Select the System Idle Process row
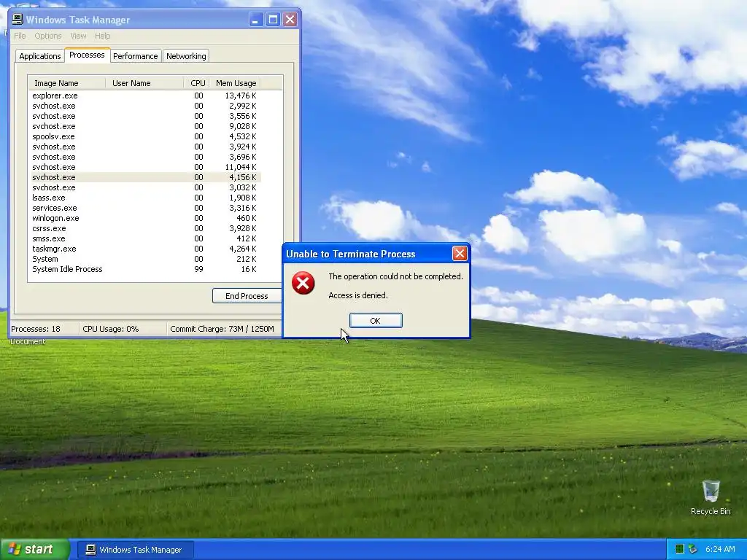Image resolution: width=747 pixels, height=560 pixels. 144,270
